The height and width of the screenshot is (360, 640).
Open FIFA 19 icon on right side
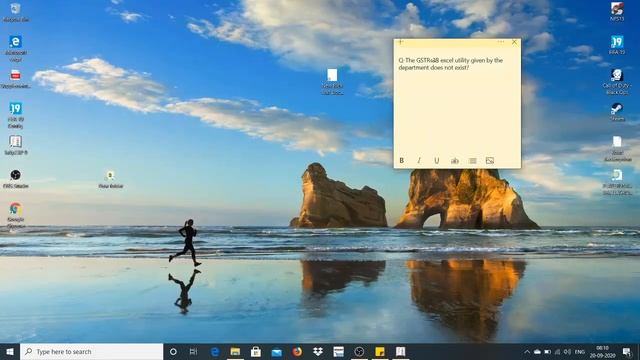tap(617, 45)
